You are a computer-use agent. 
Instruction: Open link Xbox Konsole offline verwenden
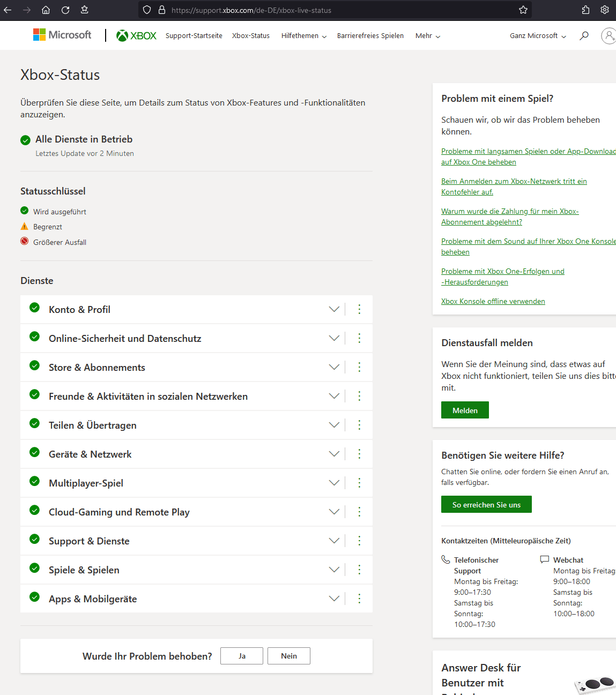pos(493,301)
